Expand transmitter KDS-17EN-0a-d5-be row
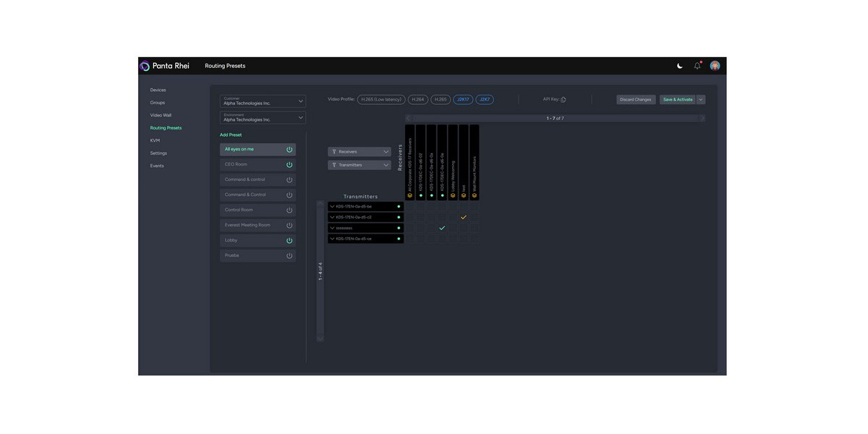 332,207
